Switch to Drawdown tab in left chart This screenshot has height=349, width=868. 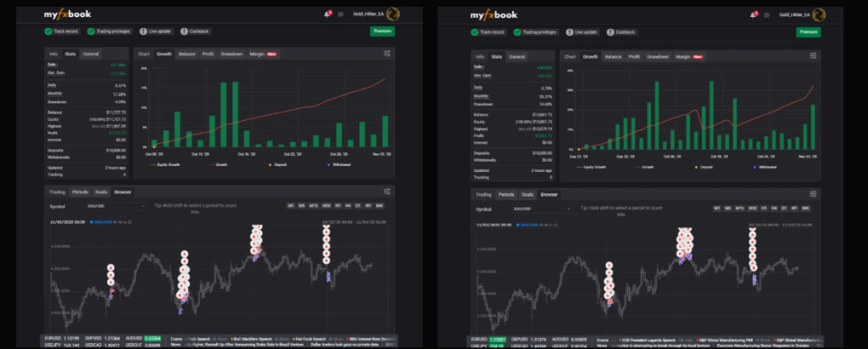click(x=231, y=55)
